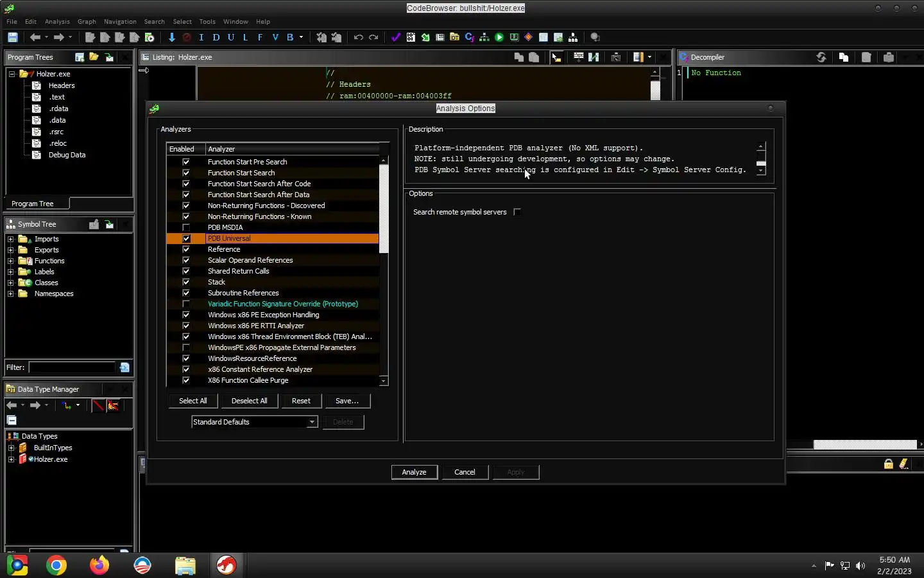Click the cursor select icon in Listing header
This screenshot has height=578, width=924.
coord(556,57)
